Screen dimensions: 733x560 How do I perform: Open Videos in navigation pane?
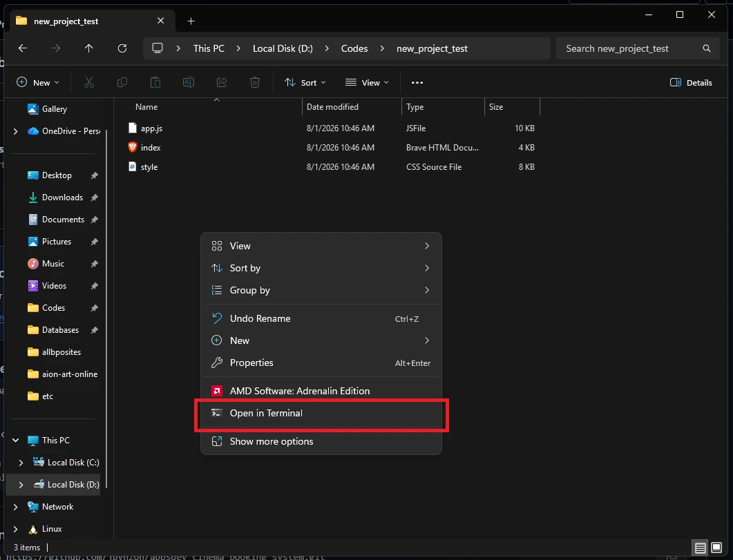point(54,286)
